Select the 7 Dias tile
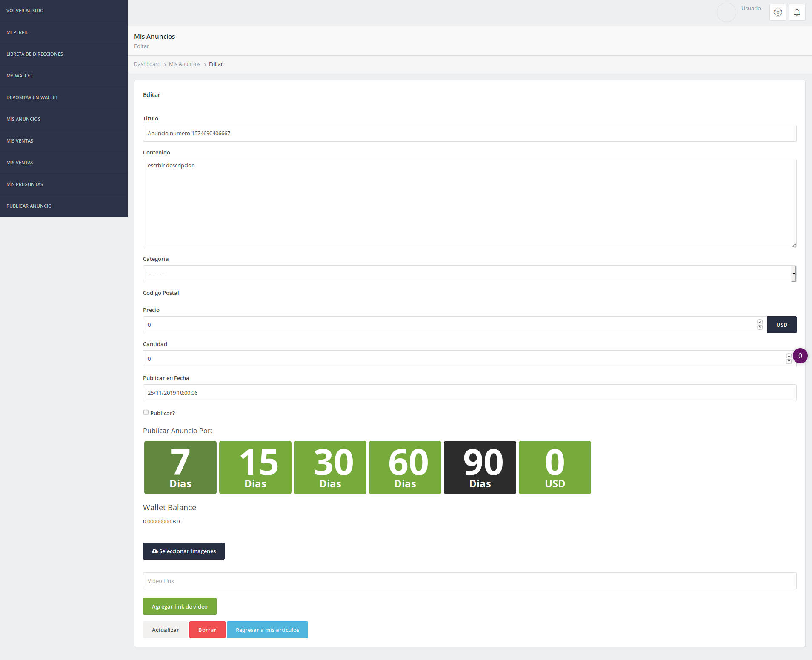 pyautogui.click(x=180, y=467)
